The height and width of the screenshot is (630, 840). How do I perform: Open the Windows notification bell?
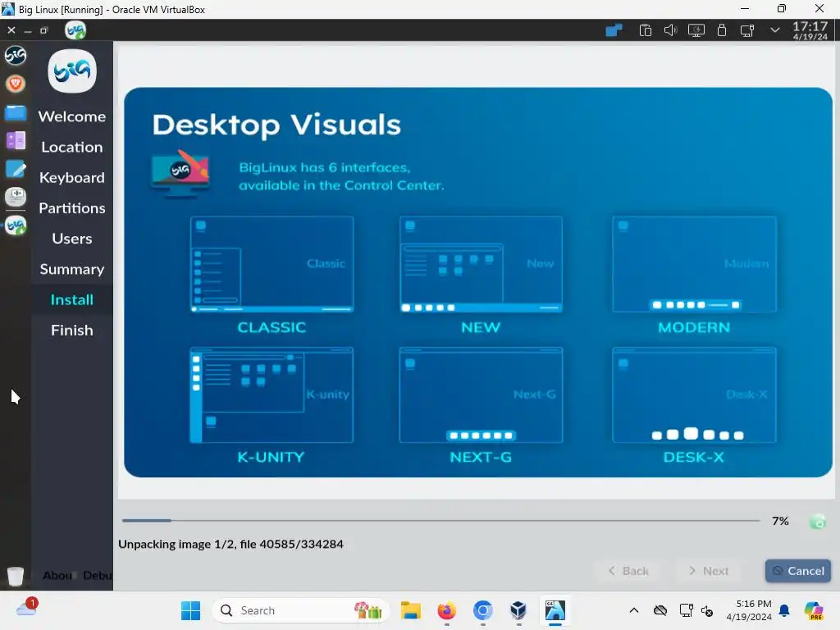[x=784, y=610]
